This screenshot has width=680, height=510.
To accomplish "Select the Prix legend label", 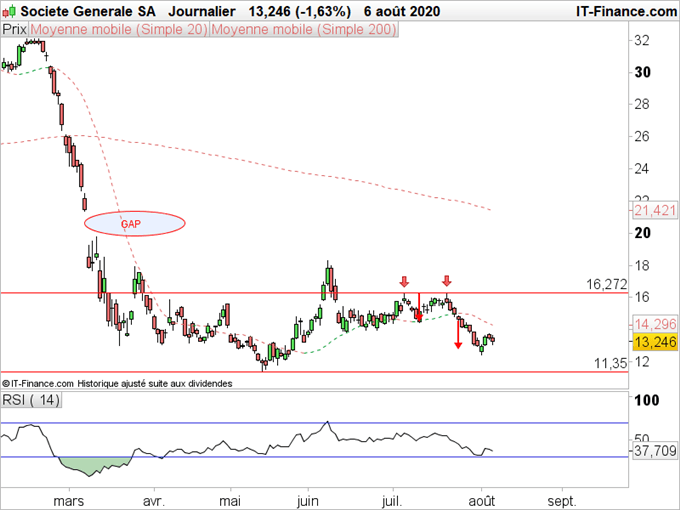I will (x=15, y=29).
